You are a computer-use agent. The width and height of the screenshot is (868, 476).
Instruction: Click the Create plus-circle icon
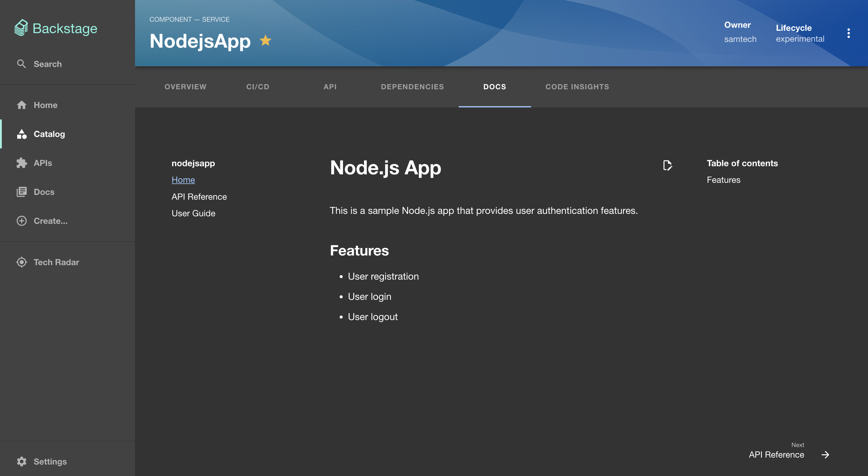22,221
